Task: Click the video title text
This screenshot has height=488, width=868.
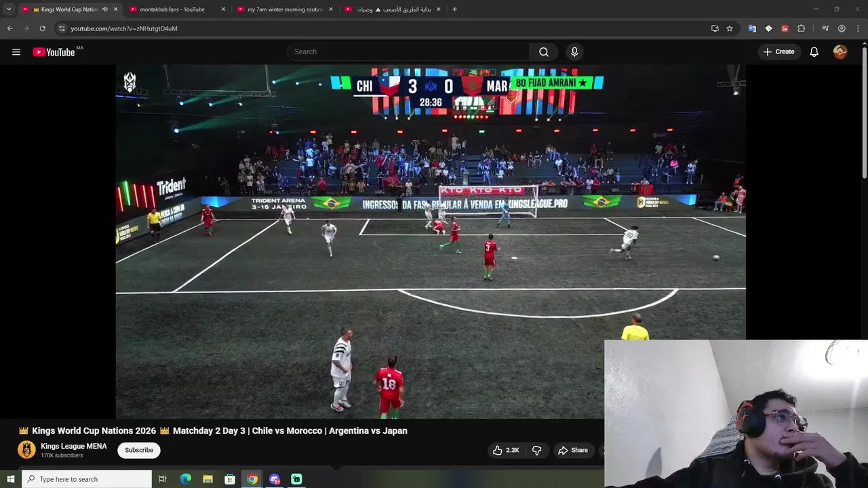Action: [213, 430]
